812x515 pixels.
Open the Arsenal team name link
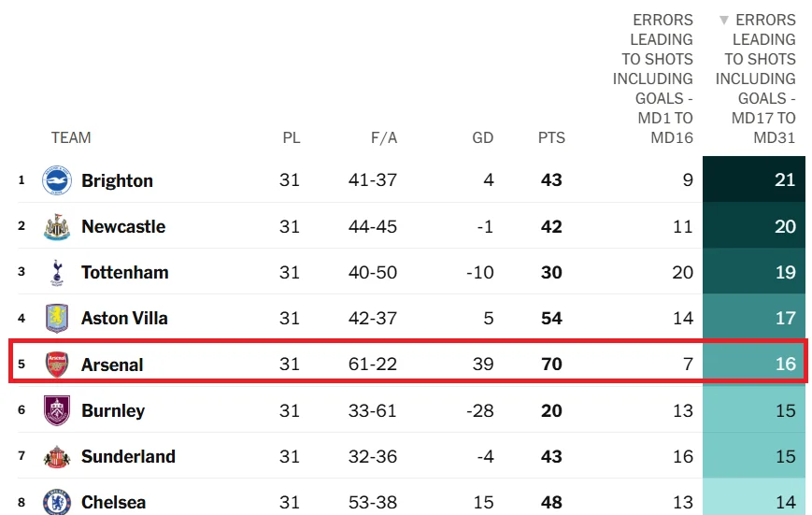[x=112, y=365]
